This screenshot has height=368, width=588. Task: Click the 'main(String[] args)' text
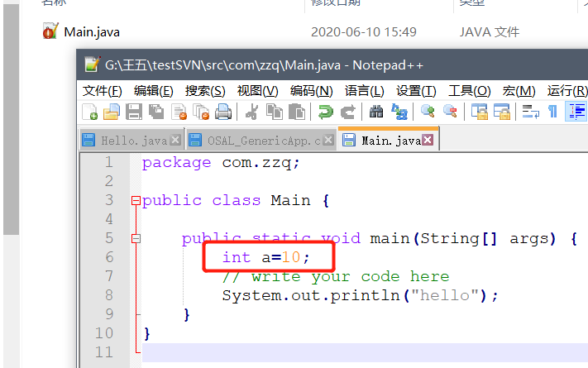pyautogui.click(x=463, y=239)
